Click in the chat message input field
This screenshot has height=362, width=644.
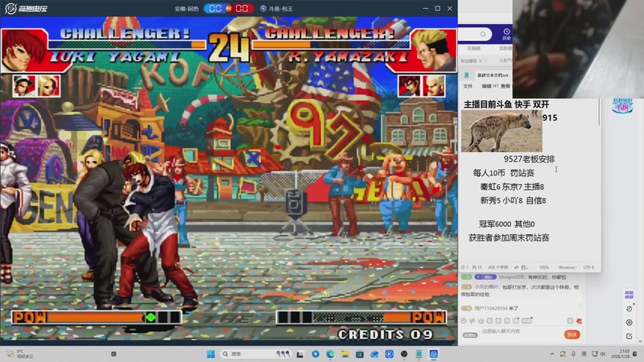click(522, 331)
